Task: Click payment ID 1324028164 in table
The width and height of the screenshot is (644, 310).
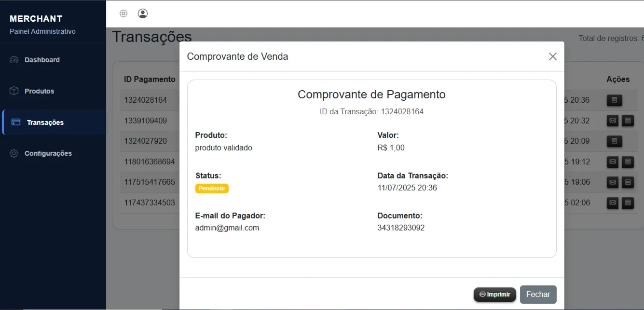Action: (146, 100)
